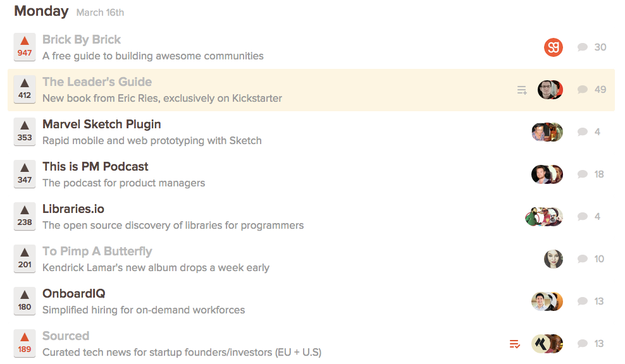Image resolution: width=625 pixels, height=364 pixels.
Task: Open the Libraries.io product link
Action: pyautogui.click(x=73, y=209)
